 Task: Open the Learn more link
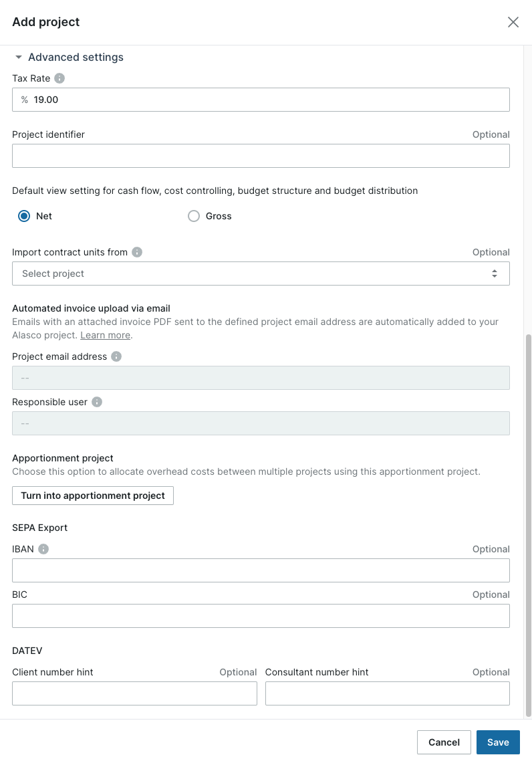tap(106, 335)
